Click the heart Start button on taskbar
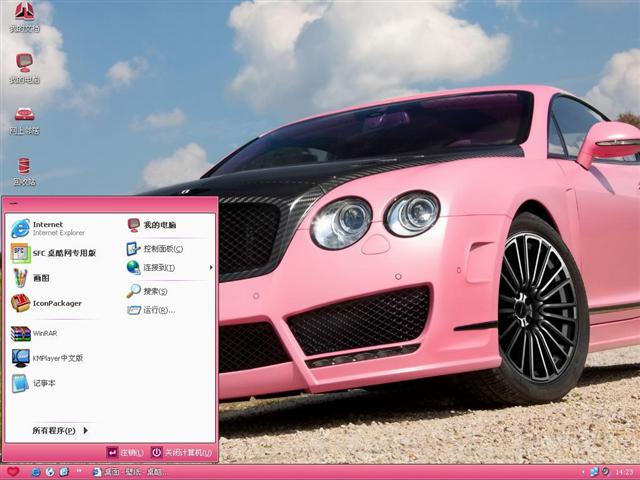 pyautogui.click(x=12, y=471)
